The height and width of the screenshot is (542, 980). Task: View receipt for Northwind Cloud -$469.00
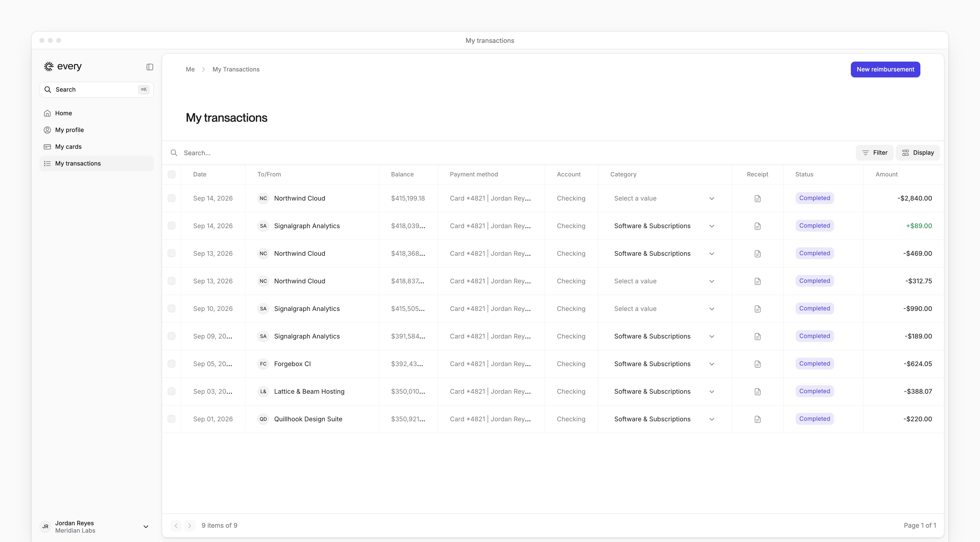click(x=757, y=254)
